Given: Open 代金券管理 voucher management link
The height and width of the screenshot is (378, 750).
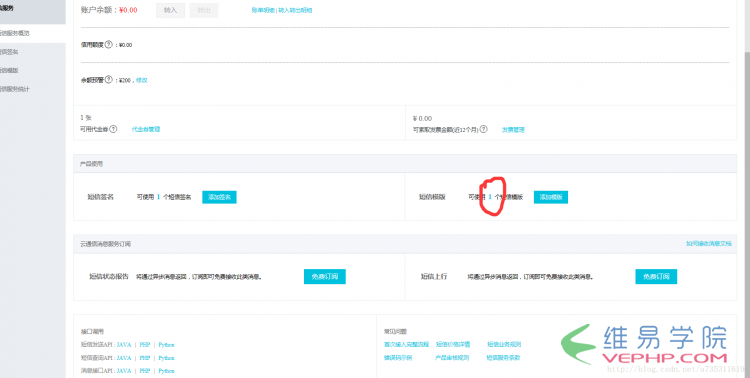Looking at the screenshot, I should point(146,129).
